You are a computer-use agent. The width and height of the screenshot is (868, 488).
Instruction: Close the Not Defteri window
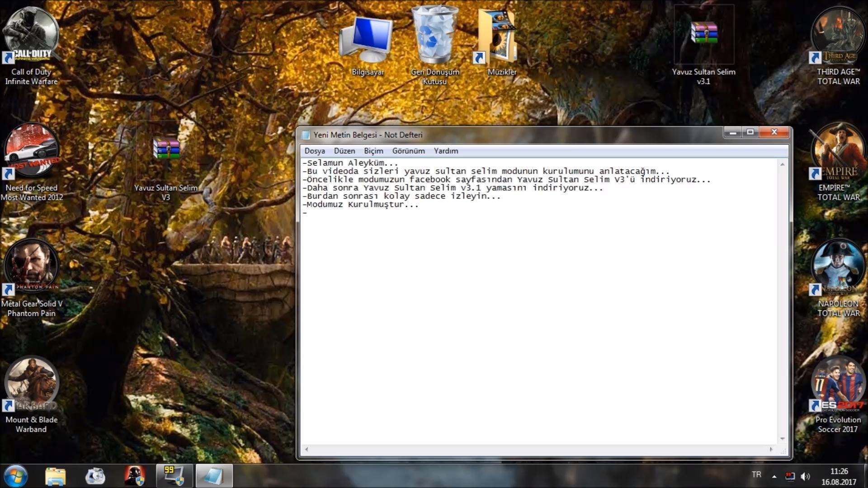point(774,132)
